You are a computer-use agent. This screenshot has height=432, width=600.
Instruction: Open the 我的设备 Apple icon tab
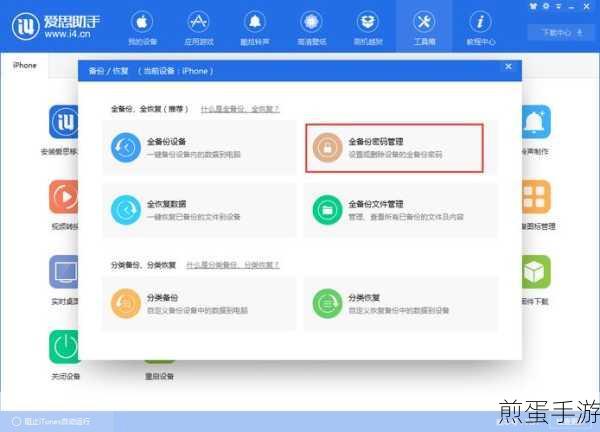142,28
